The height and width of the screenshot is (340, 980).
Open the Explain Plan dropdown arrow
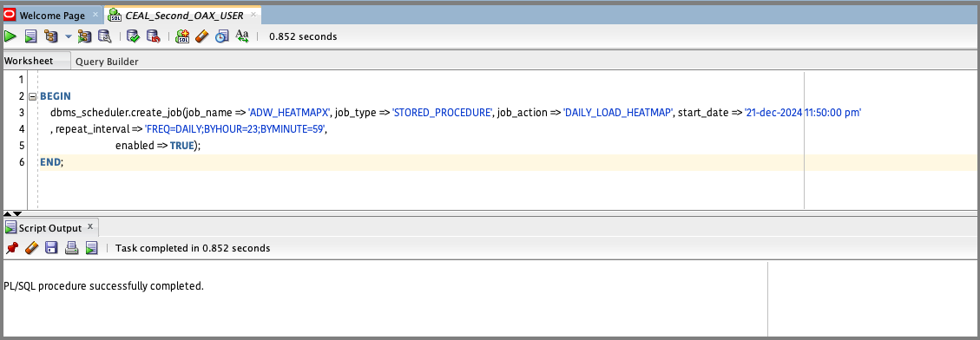pos(68,36)
